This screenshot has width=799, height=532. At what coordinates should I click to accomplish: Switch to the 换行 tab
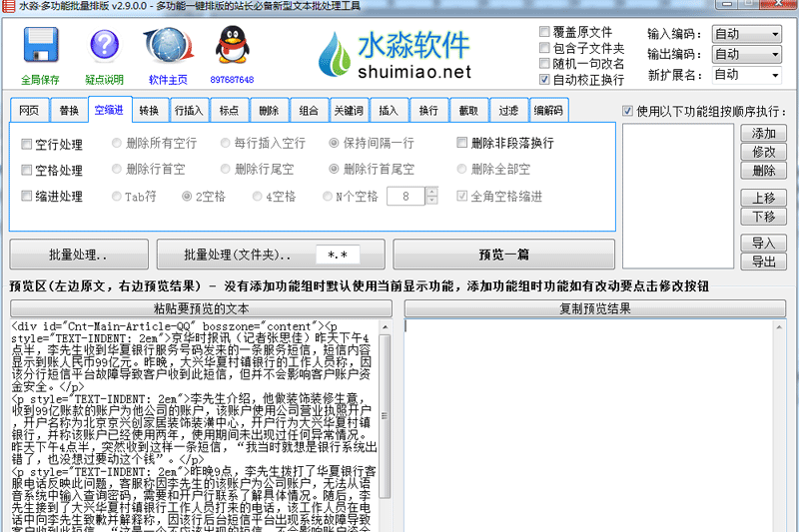click(429, 111)
